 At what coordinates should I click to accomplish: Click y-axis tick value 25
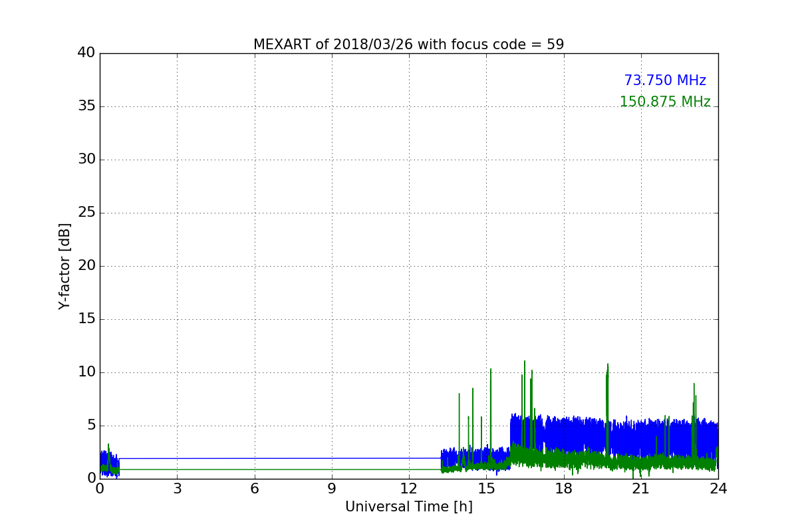click(x=86, y=213)
